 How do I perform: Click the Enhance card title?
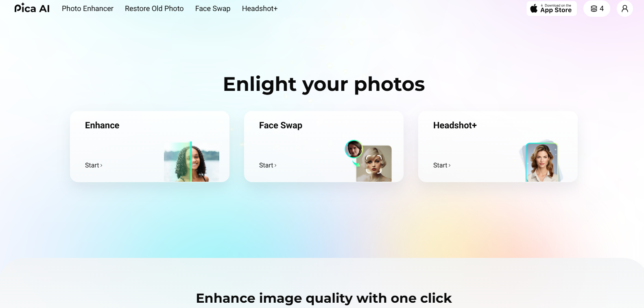click(x=102, y=125)
